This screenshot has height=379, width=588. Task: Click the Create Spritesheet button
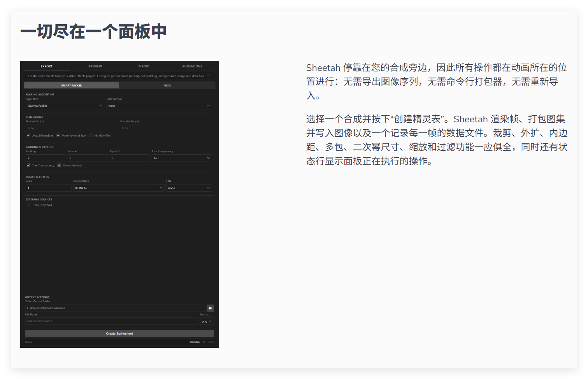pyautogui.click(x=119, y=333)
